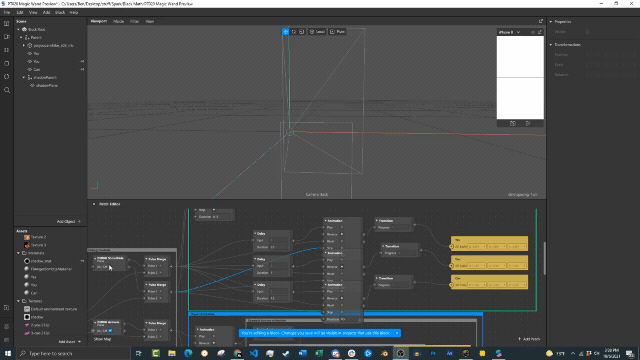Dismiss the block editing notification banner

click(x=397, y=333)
